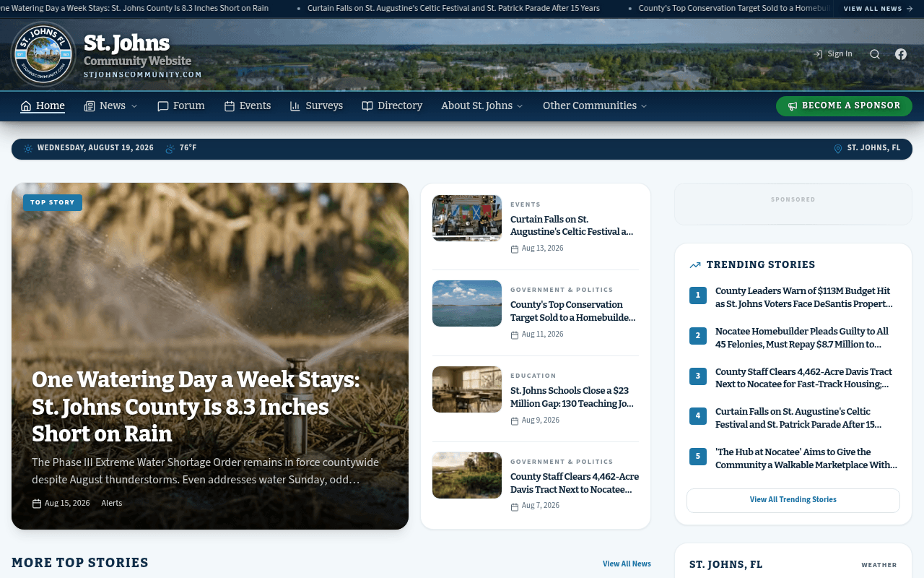Click the Become a Sponsor button
Screen dimensions: 924x578
844,106
